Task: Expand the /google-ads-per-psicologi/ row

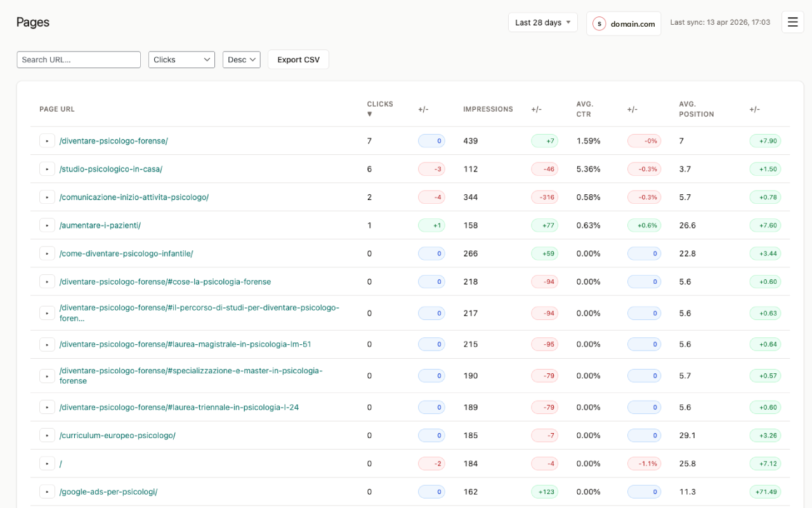Action: [47, 491]
